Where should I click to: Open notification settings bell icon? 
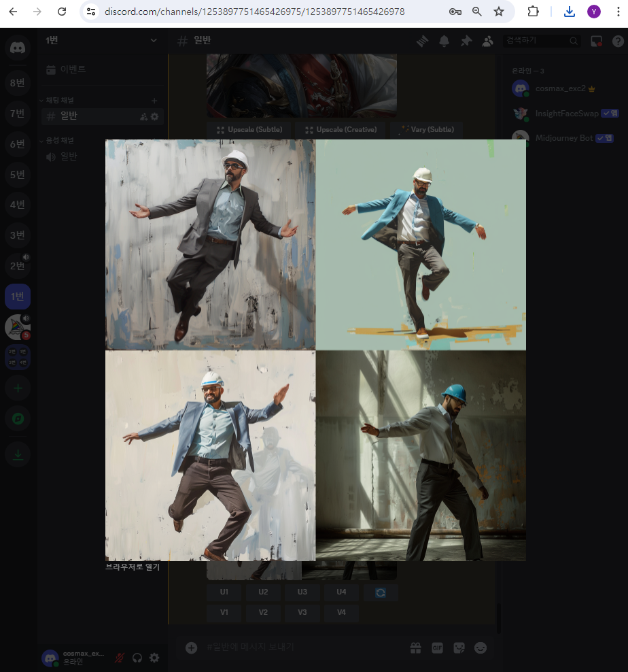pos(444,41)
